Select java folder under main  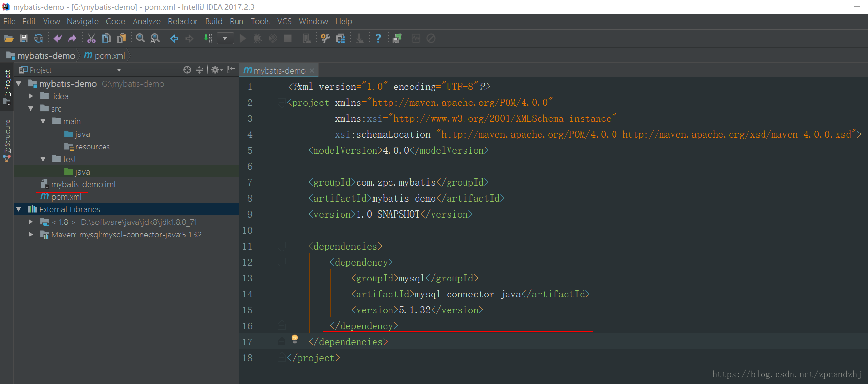pos(77,134)
